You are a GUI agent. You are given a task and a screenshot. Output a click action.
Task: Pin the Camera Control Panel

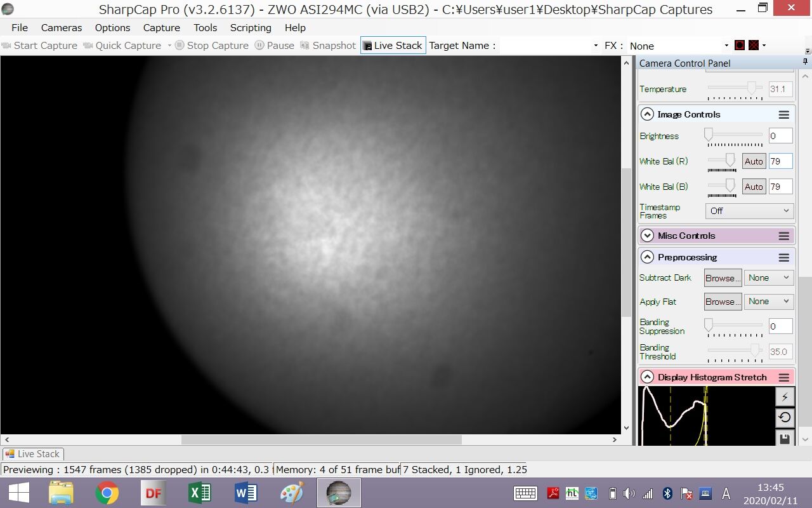click(x=806, y=62)
